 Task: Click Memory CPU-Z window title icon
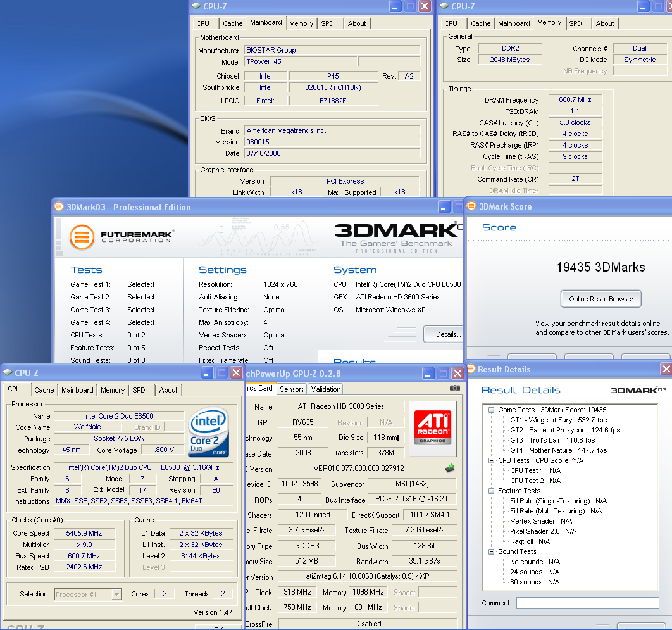[x=444, y=6]
